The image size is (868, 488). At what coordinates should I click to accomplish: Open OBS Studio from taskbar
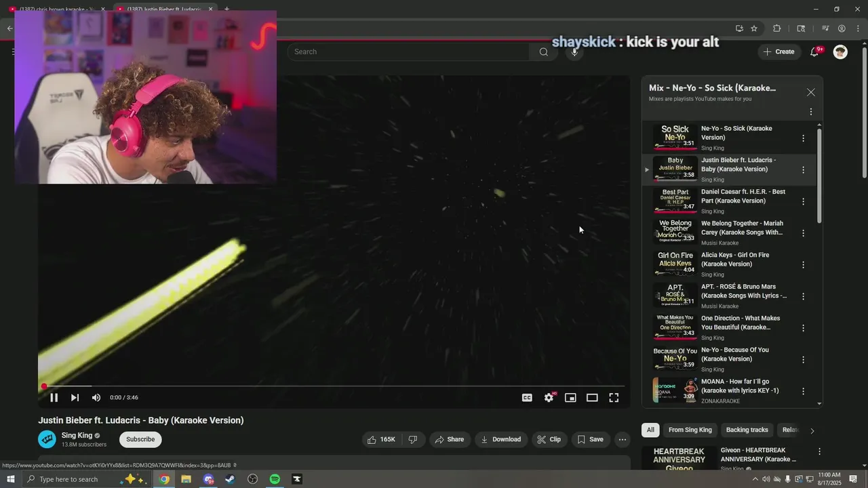click(x=253, y=479)
